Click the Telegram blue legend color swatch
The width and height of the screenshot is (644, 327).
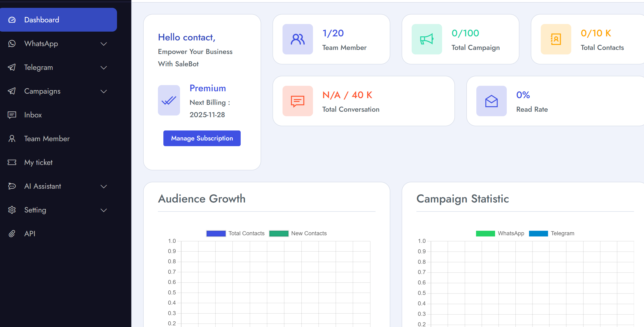[x=538, y=233]
